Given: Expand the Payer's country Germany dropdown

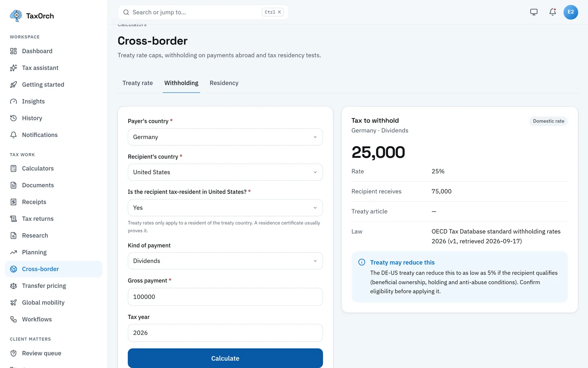Looking at the screenshot, I should click(225, 137).
